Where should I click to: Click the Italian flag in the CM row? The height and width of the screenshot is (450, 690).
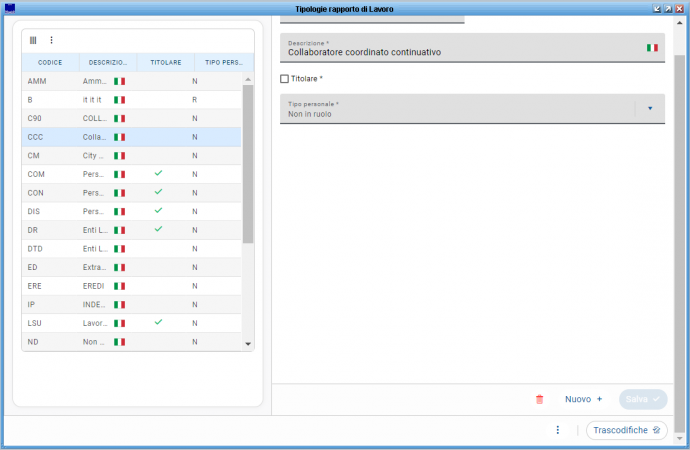[119, 156]
